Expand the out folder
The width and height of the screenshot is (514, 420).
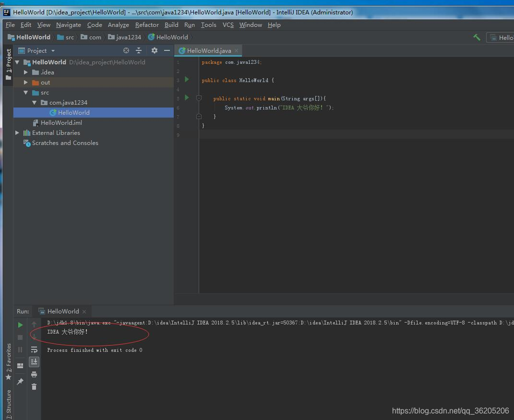click(x=25, y=82)
